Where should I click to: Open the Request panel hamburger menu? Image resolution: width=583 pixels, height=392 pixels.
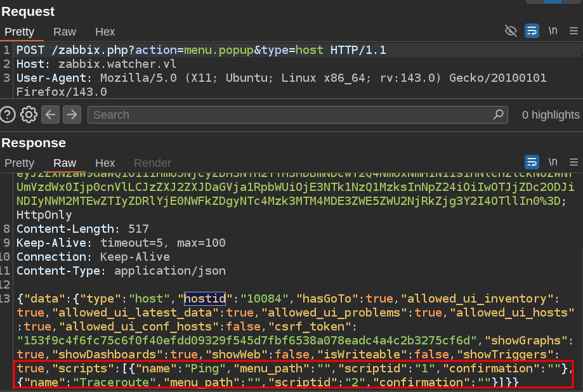click(573, 30)
